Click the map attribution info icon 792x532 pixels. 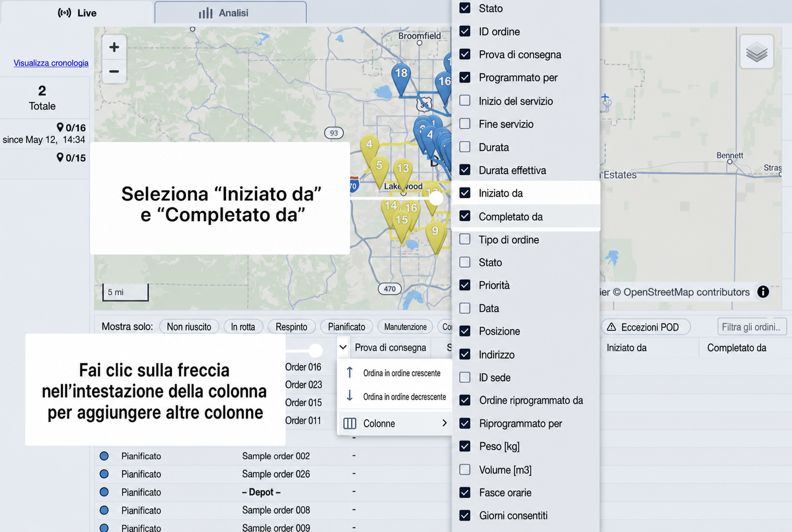[x=763, y=292]
